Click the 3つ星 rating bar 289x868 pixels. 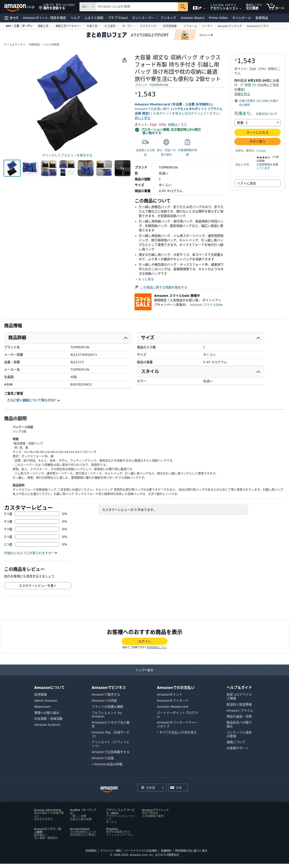(x=37, y=529)
